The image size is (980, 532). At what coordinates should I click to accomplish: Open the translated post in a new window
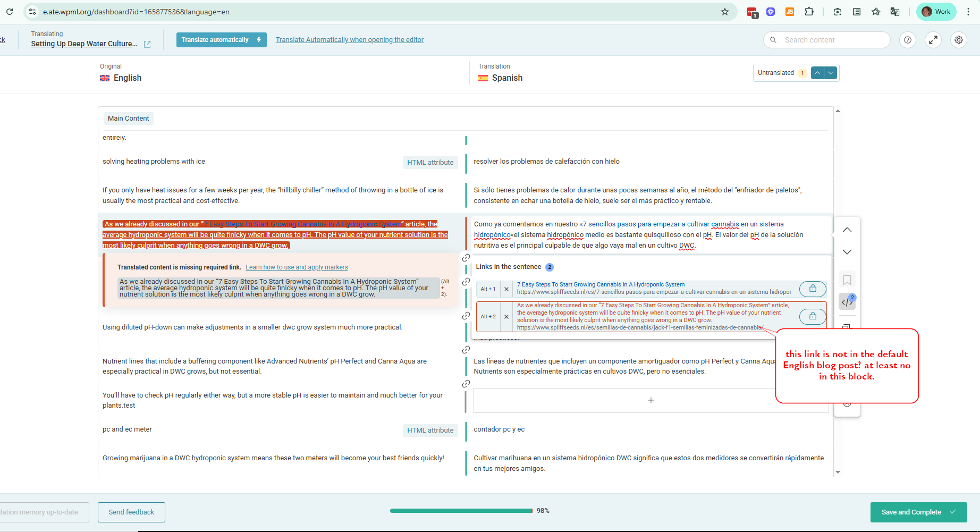tap(147, 44)
